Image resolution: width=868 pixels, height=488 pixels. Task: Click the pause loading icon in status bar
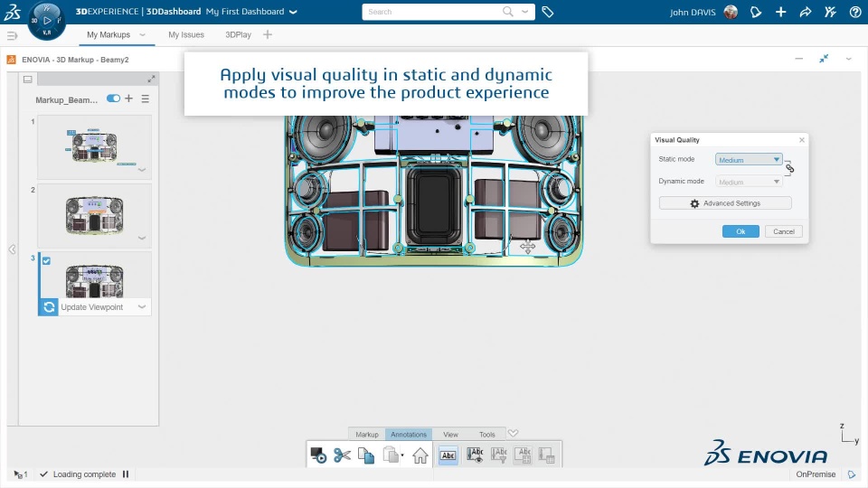[126, 474]
